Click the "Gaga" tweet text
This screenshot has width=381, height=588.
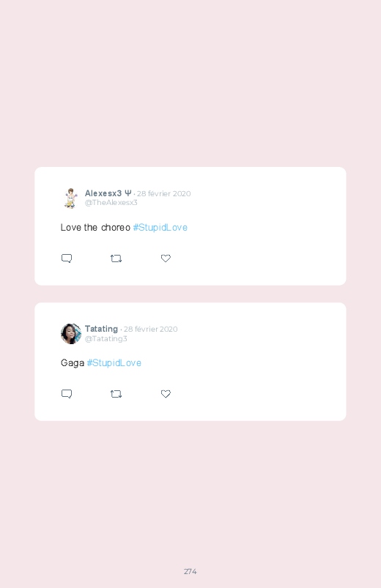tap(73, 363)
